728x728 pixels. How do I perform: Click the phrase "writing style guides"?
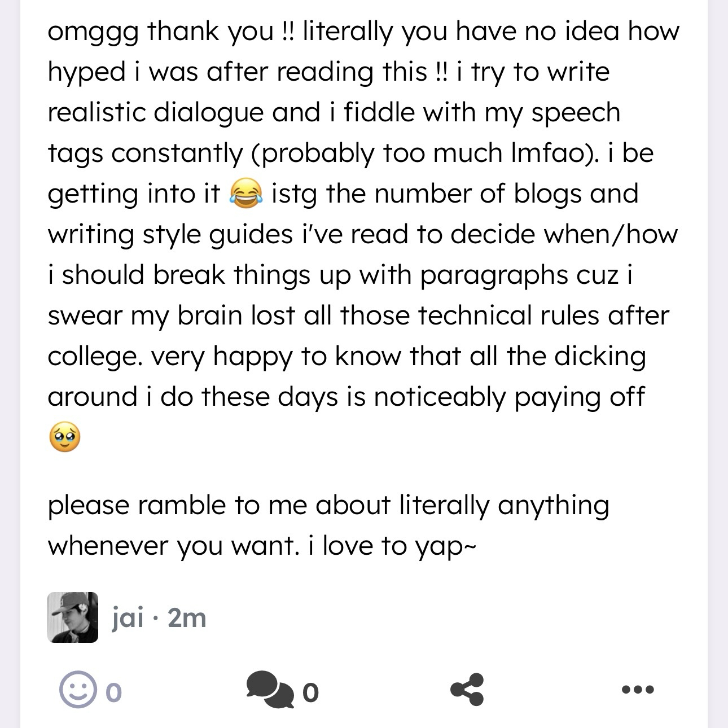click(170, 235)
